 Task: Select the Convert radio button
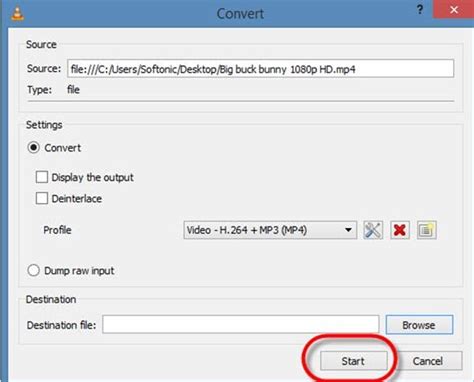point(34,148)
